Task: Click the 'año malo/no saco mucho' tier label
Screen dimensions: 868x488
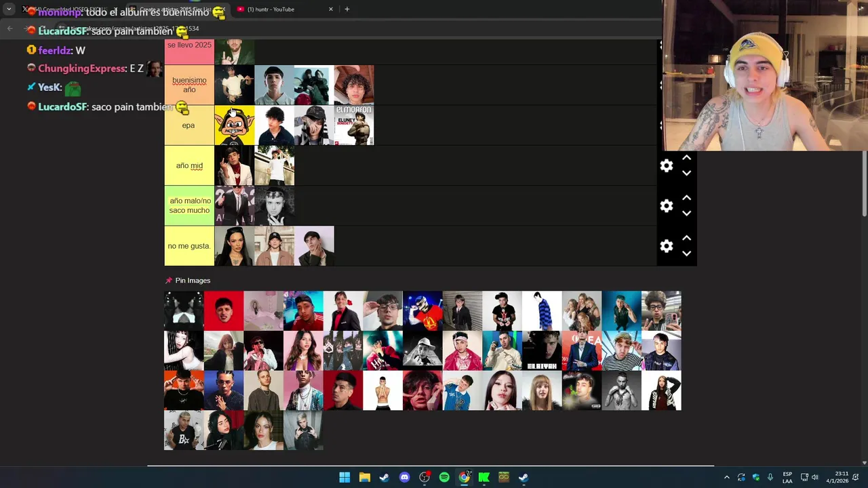Action: 189,205
